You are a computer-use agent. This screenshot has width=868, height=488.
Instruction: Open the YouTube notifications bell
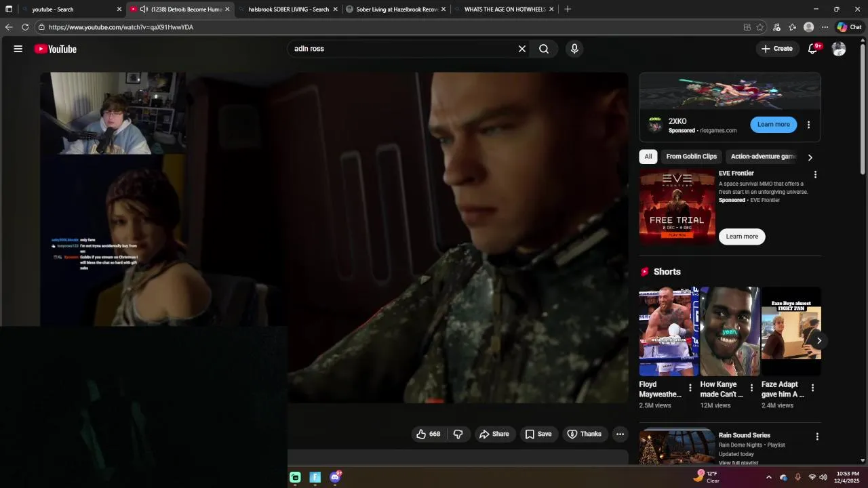[812, 49]
